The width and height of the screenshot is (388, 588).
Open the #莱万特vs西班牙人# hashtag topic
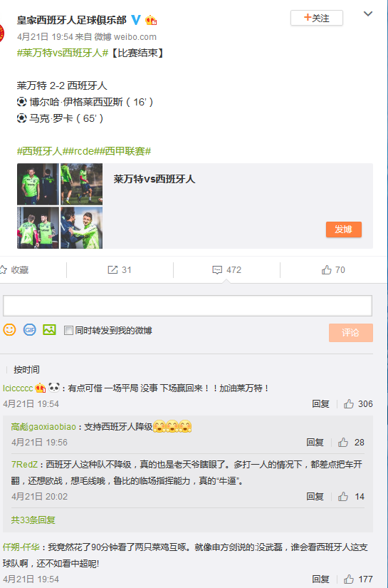(x=63, y=53)
